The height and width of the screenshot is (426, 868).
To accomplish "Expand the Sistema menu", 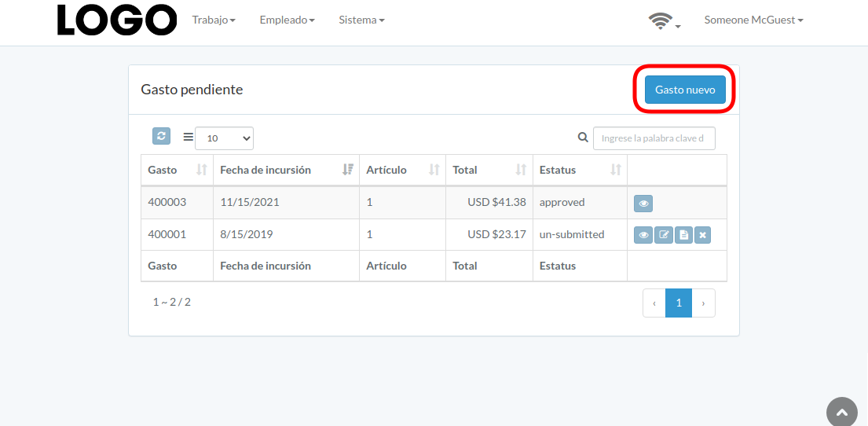I will 361,20.
